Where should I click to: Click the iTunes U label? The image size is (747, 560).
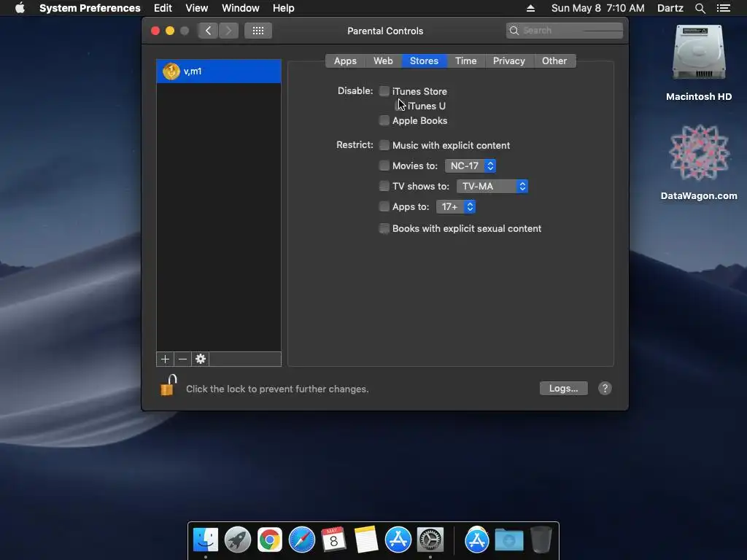click(x=426, y=106)
